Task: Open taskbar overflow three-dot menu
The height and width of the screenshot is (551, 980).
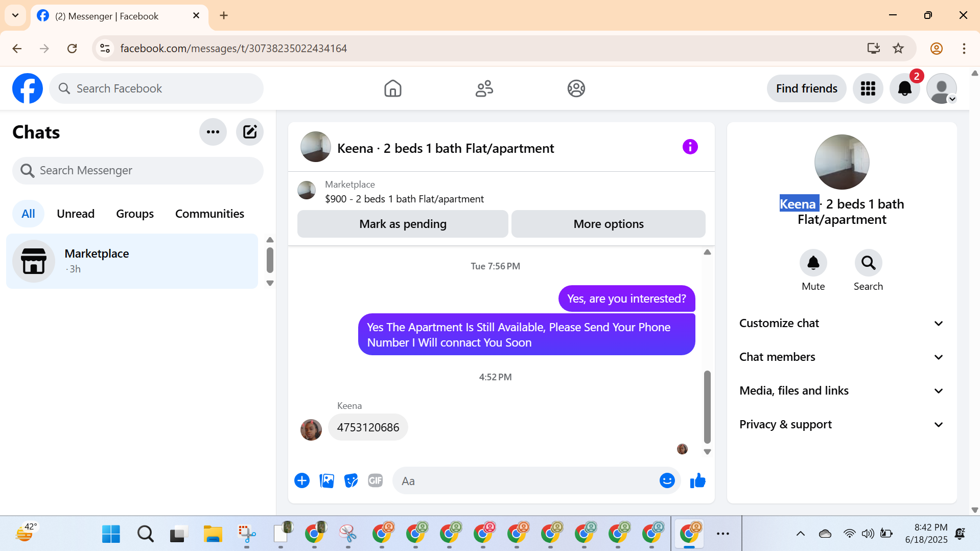Action: click(x=722, y=534)
